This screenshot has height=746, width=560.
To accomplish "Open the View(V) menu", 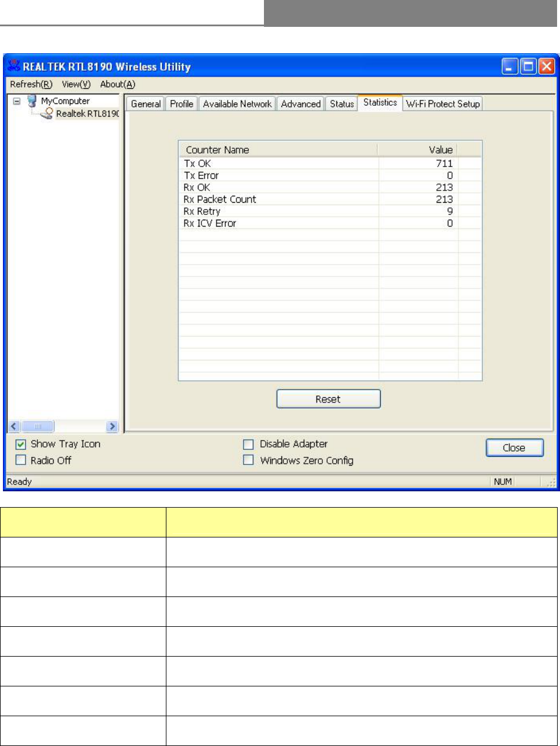I will [76, 84].
